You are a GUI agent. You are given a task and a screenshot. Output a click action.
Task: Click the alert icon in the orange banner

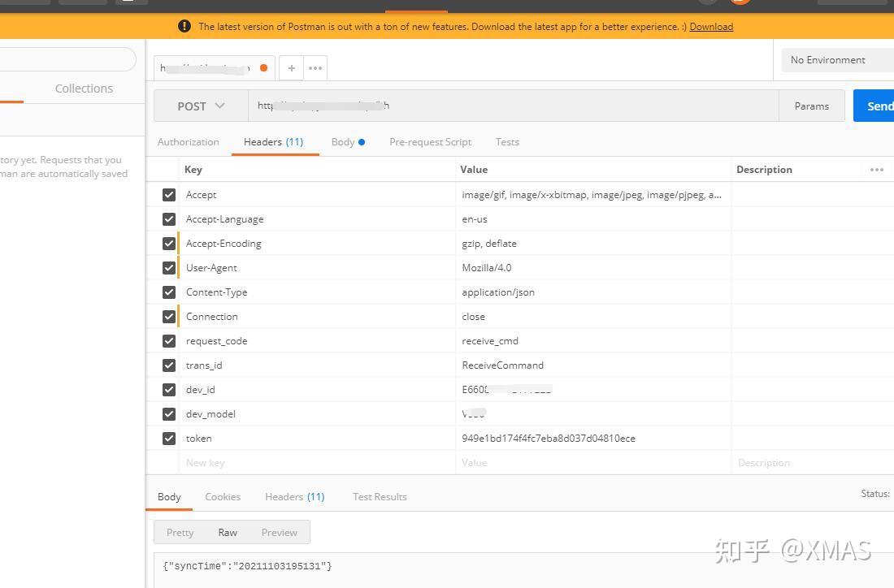pos(184,26)
